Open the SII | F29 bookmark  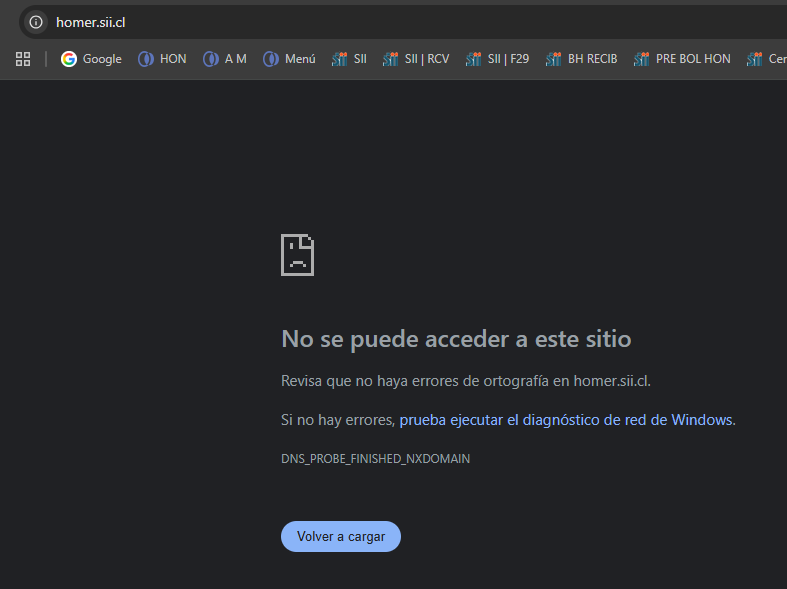[497, 59]
